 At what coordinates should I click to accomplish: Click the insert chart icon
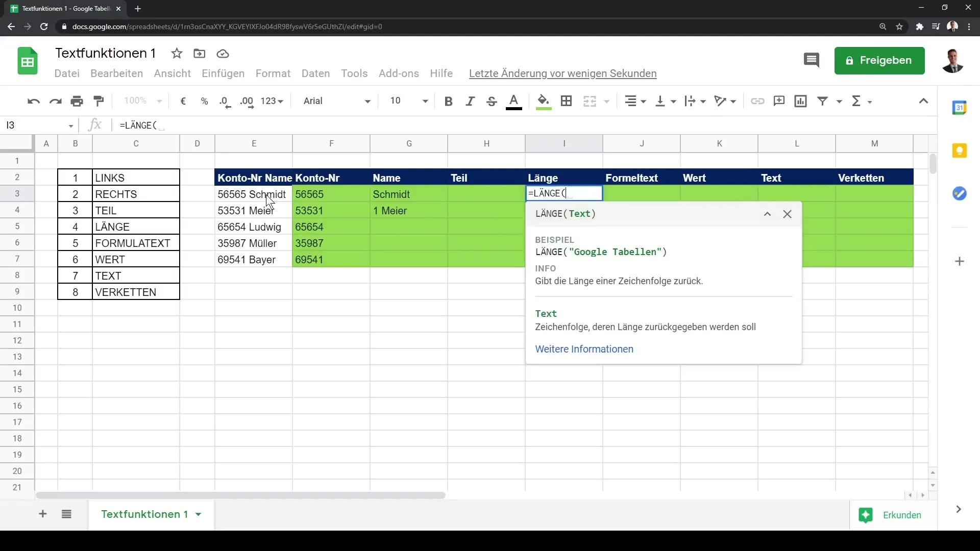[801, 101]
